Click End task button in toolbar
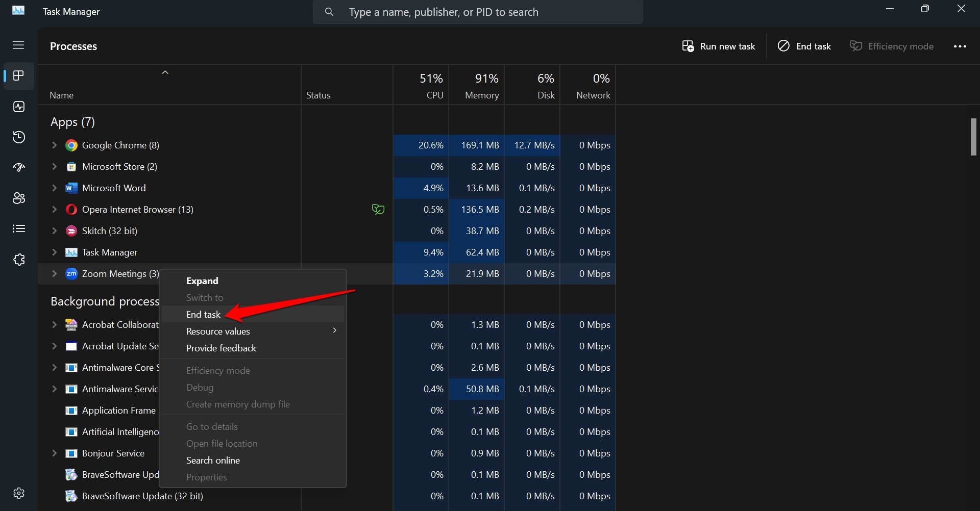The height and width of the screenshot is (511, 980). coord(804,46)
